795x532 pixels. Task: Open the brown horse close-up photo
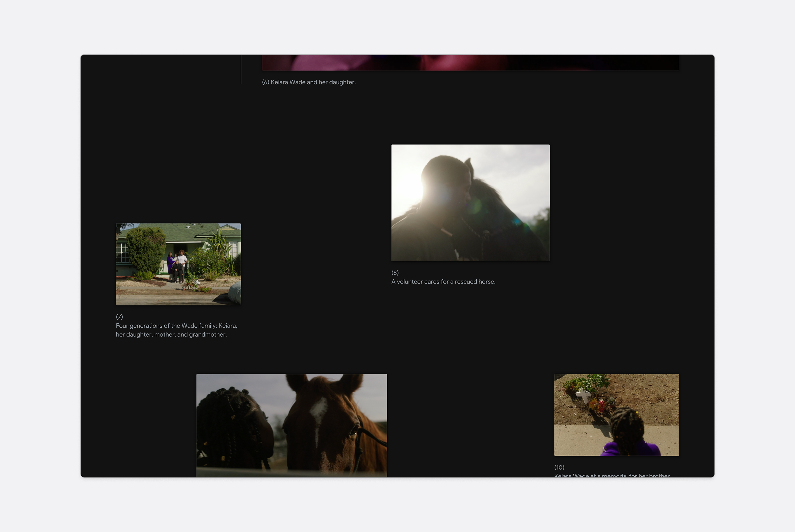click(x=291, y=425)
